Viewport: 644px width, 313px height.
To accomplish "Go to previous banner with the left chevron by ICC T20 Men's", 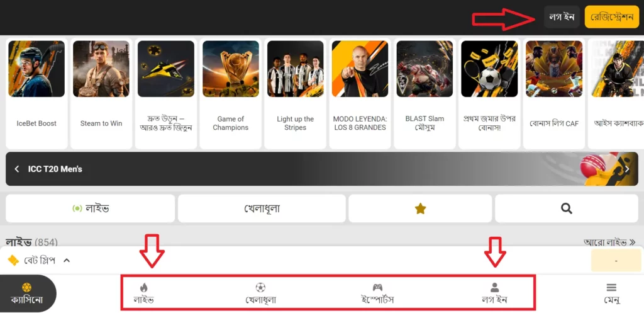I will click(17, 169).
